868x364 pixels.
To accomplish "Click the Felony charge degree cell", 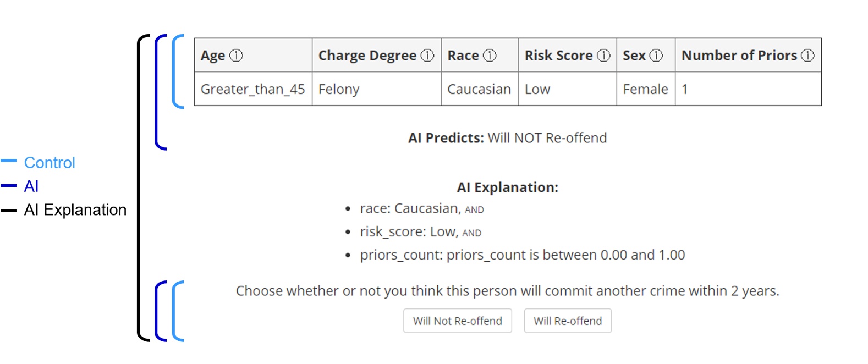I will (x=339, y=89).
